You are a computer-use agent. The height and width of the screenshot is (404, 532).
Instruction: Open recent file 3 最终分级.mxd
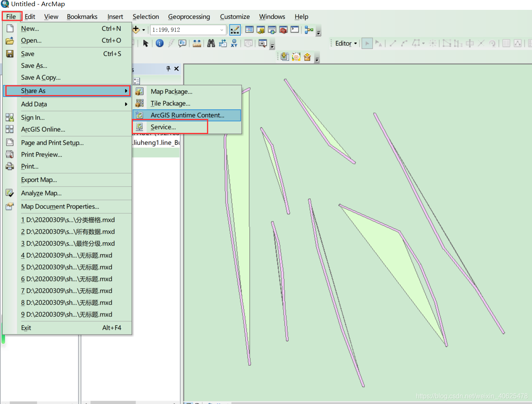[x=67, y=244]
